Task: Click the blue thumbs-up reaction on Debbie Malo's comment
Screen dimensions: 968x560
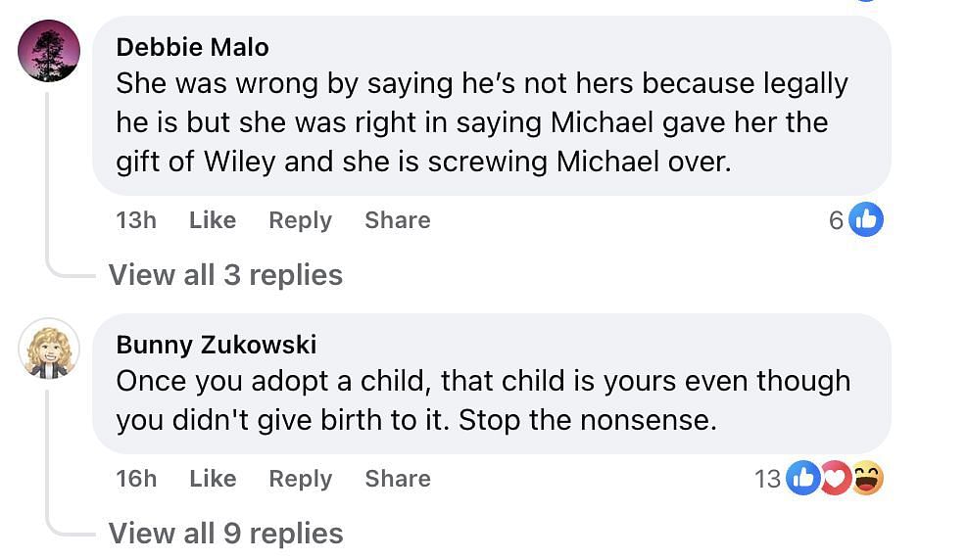Action: [866, 220]
